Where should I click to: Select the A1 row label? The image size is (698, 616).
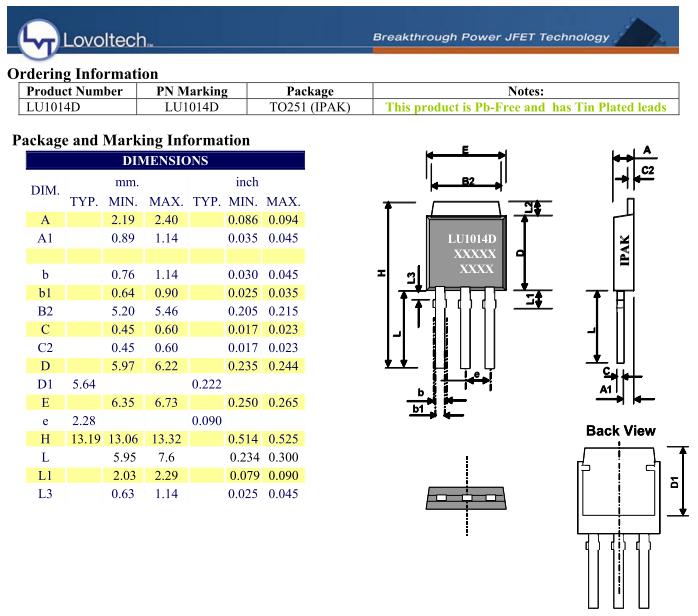pyautogui.click(x=45, y=238)
